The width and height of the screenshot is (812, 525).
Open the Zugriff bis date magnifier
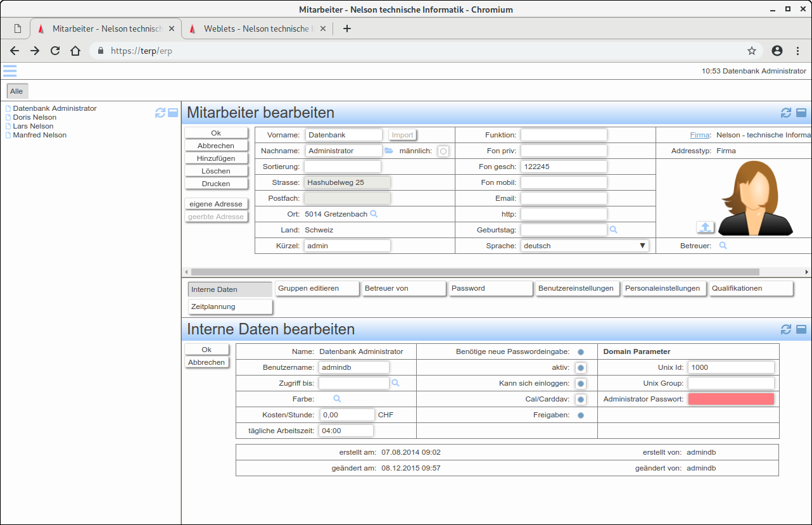pyautogui.click(x=395, y=383)
